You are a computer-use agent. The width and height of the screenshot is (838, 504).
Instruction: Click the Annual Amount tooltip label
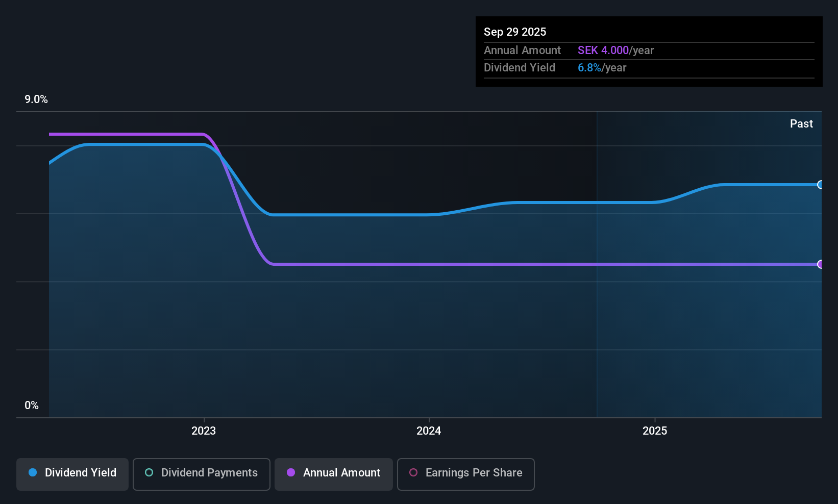(x=522, y=50)
